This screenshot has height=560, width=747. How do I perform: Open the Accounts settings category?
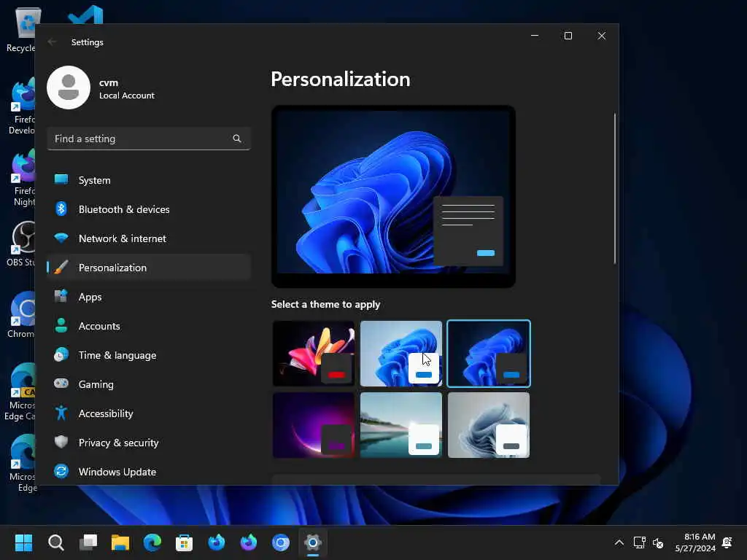pyautogui.click(x=149, y=326)
